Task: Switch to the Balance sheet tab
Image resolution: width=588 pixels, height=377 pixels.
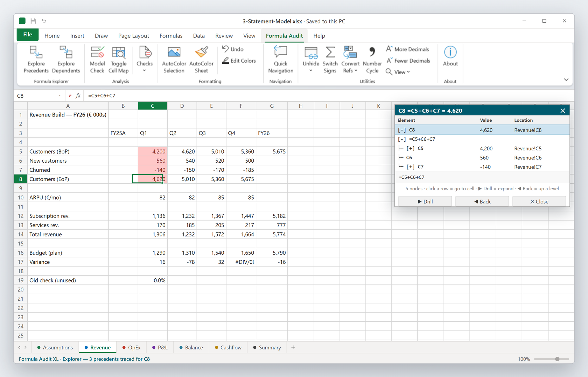Action: pos(191,348)
